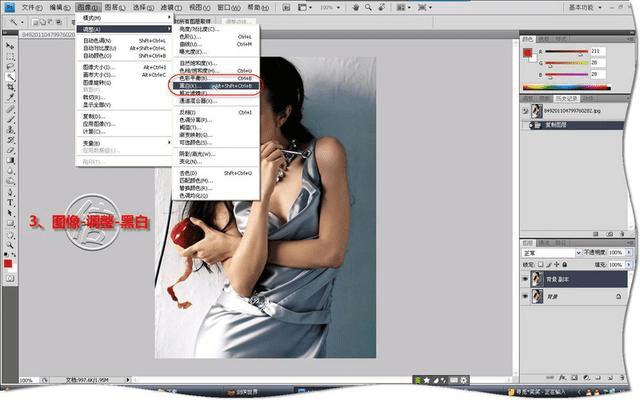Hide the 背景 副本 layer

tap(525, 279)
